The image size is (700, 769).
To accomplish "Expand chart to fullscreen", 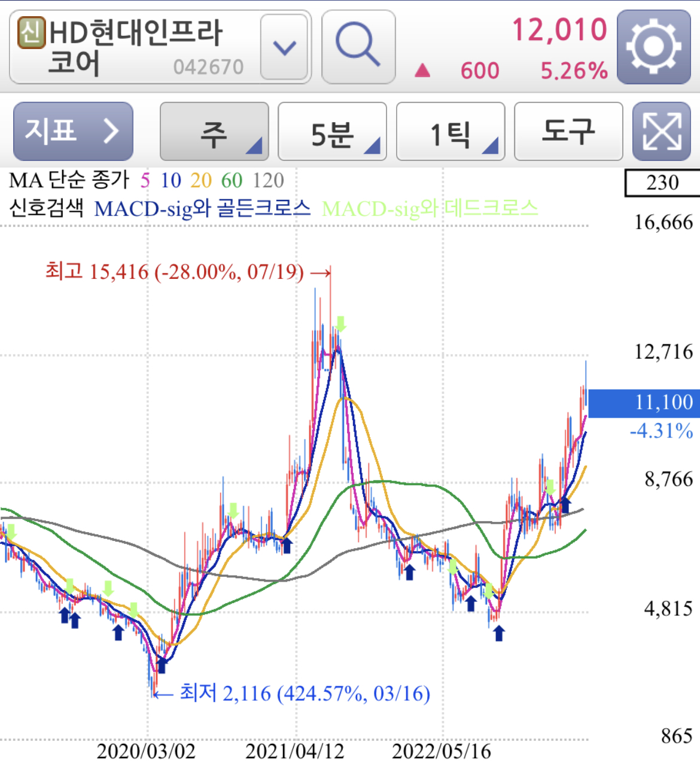I will point(662,131).
